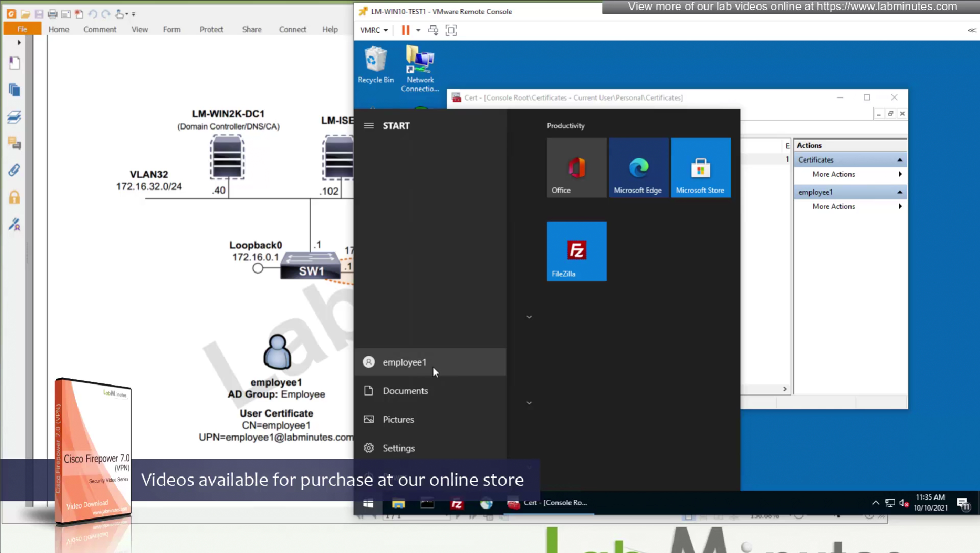Open Documents from the Start menu

tap(405, 390)
